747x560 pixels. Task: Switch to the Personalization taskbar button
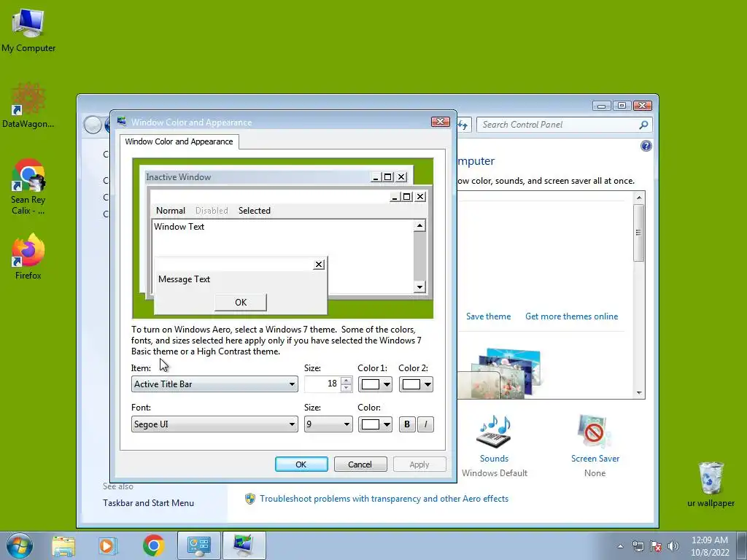coord(244,545)
